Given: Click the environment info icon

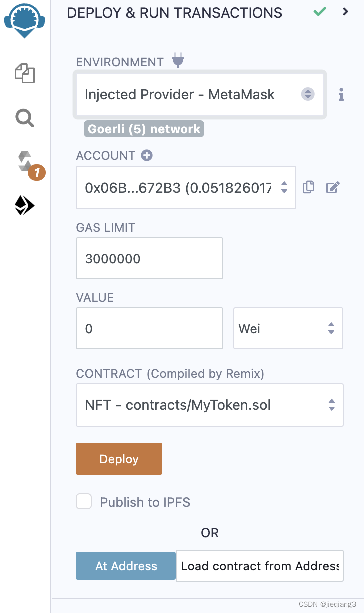Looking at the screenshot, I should pos(341,94).
